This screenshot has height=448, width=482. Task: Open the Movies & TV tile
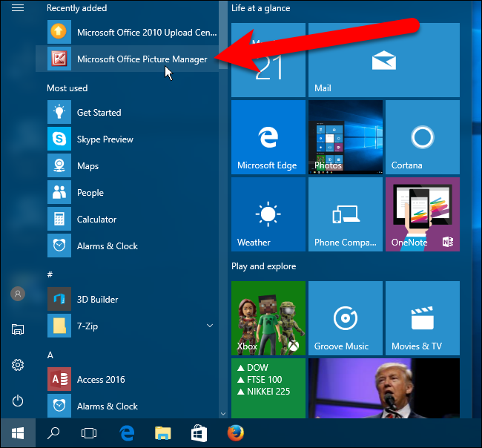click(x=423, y=318)
